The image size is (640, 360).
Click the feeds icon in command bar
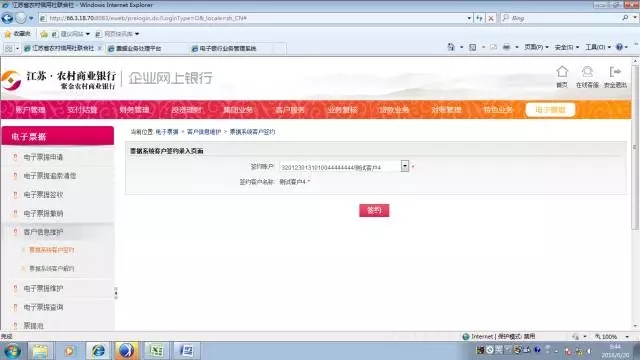pyautogui.click(x=473, y=47)
